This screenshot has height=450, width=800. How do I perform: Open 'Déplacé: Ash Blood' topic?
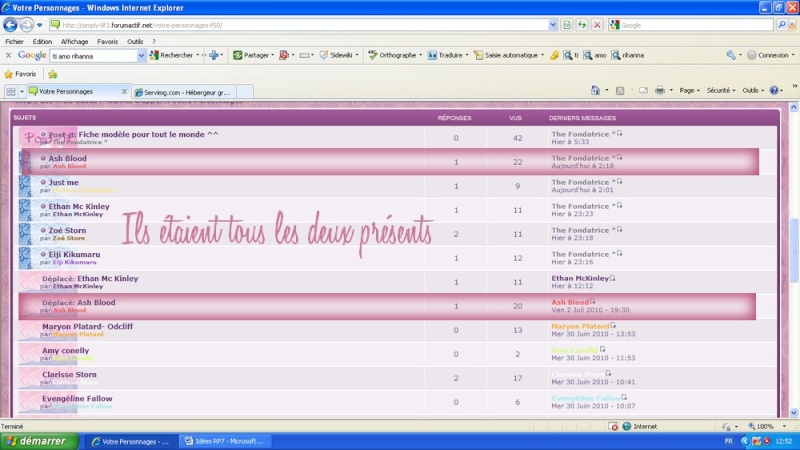pos(79,302)
